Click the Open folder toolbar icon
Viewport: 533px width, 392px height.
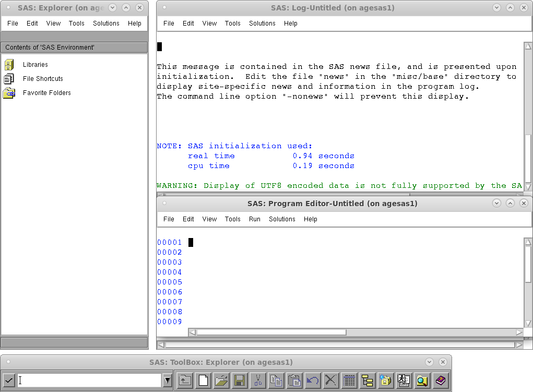coord(221,381)
